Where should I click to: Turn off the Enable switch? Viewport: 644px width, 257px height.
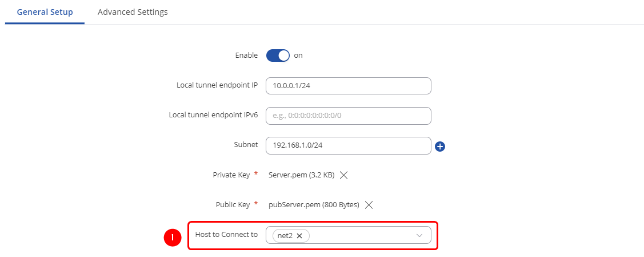278,56
